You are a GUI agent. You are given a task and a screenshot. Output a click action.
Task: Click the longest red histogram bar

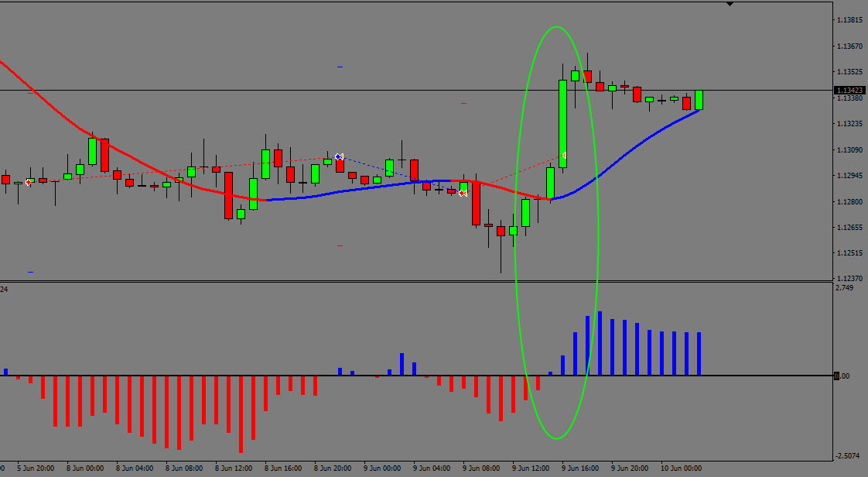241,414
